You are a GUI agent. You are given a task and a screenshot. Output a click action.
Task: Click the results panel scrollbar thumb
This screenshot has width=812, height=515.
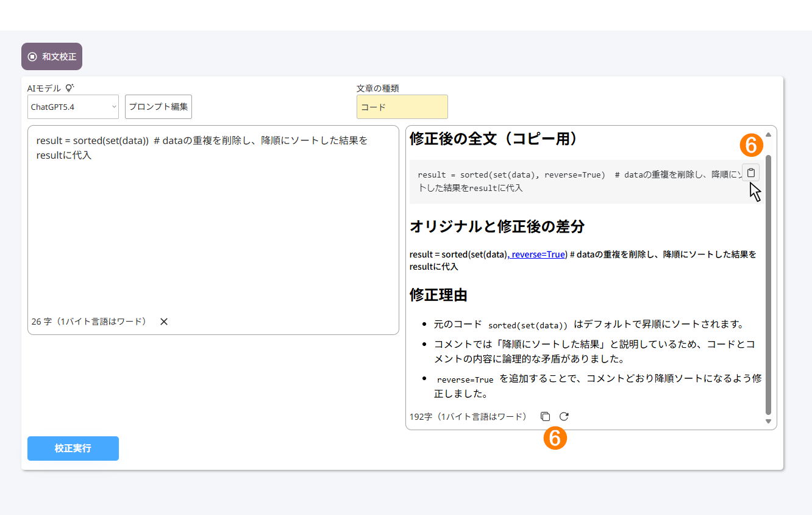pyautogui.click(x=768, y=285)
